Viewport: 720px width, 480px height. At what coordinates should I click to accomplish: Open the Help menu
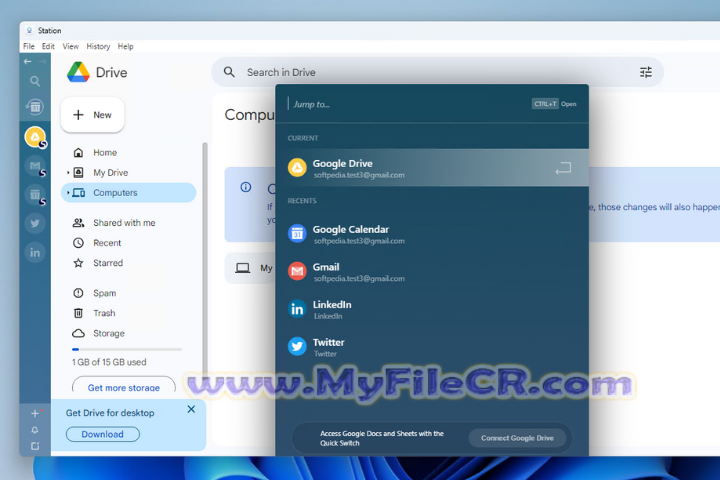tap(125, 46)
